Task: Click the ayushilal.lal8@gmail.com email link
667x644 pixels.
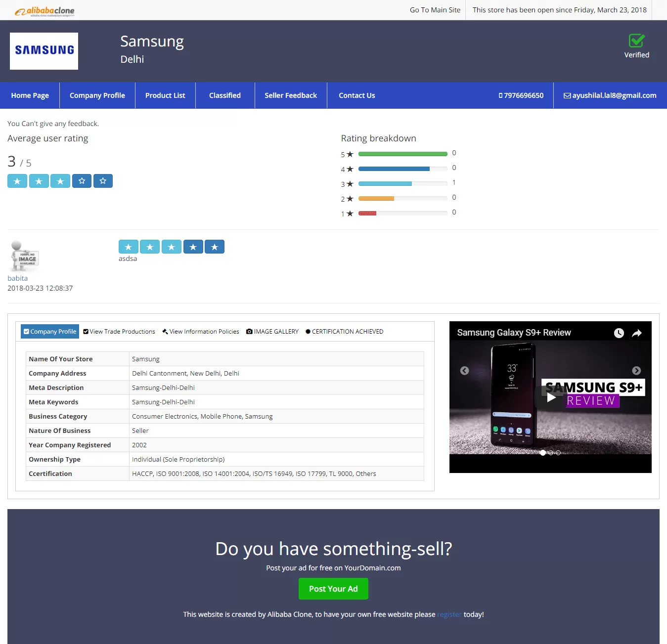Action: pos(610,95)
